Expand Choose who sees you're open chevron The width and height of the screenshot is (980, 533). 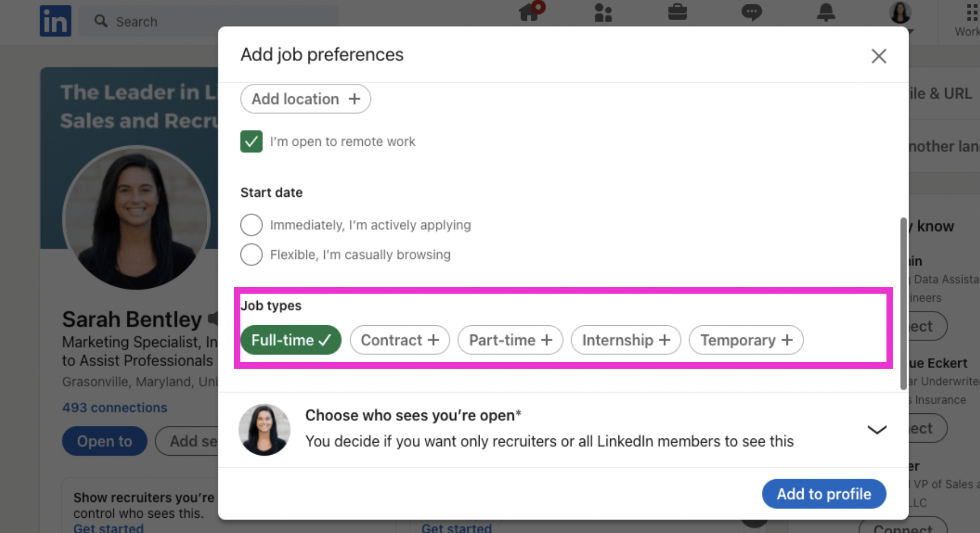click(877, 430)
